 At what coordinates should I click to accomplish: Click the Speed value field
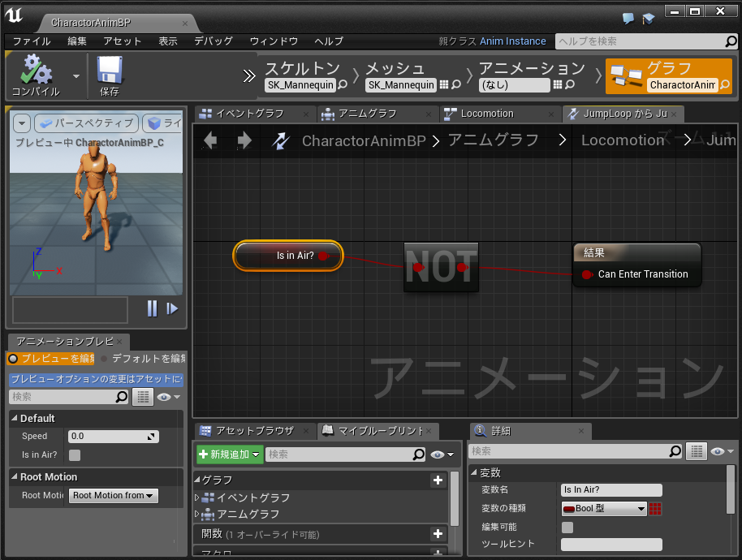pyautogui.click(x=113, y=436)
